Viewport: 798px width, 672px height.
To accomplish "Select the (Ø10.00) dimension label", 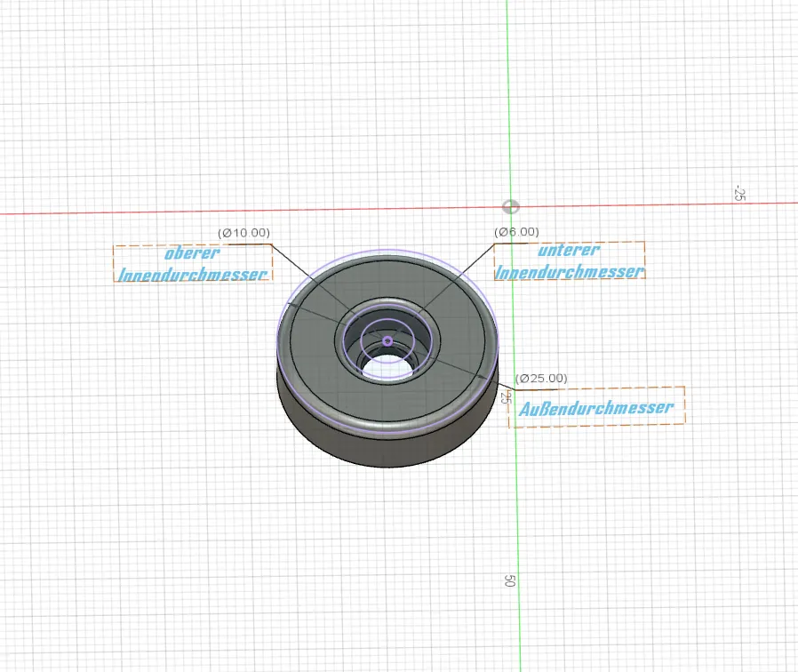I will tap(243, 233).
